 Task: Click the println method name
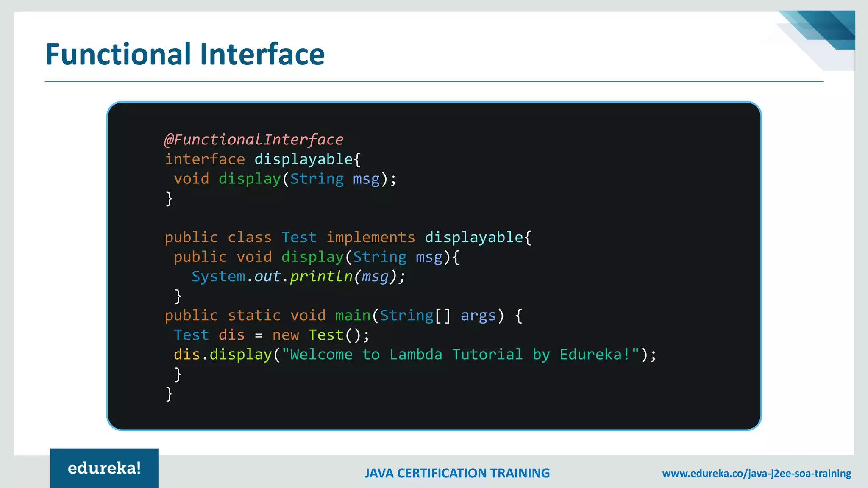pos(321,277)
